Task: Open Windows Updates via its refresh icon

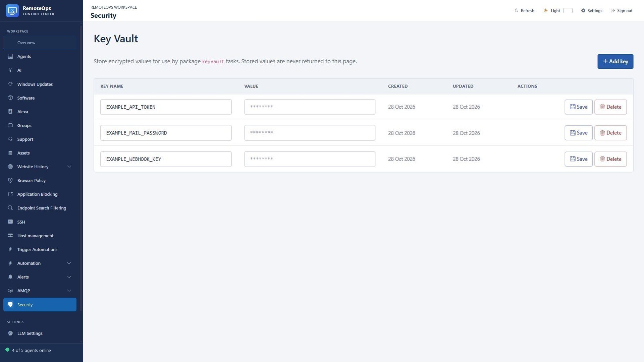Action: click(x=10, y=84)
